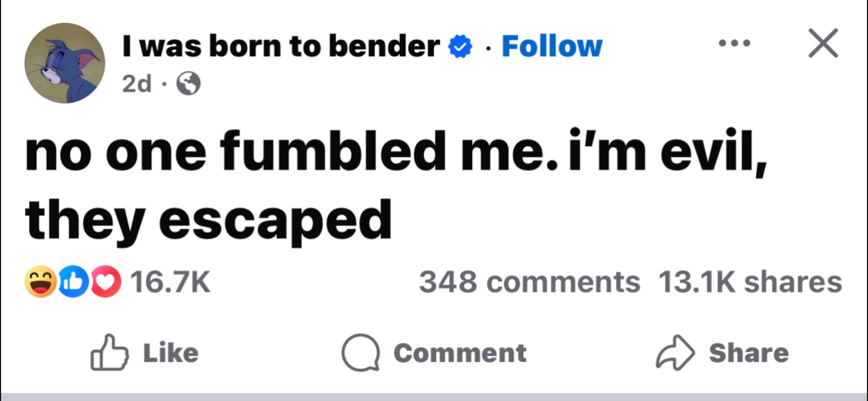
Task: View who reacted via 16.7K count
Action: pyautogui.click(x=171, y=282)
